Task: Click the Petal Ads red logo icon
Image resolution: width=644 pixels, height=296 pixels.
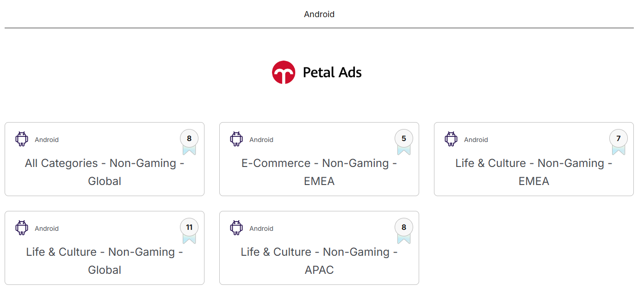Action: (284, 73)
